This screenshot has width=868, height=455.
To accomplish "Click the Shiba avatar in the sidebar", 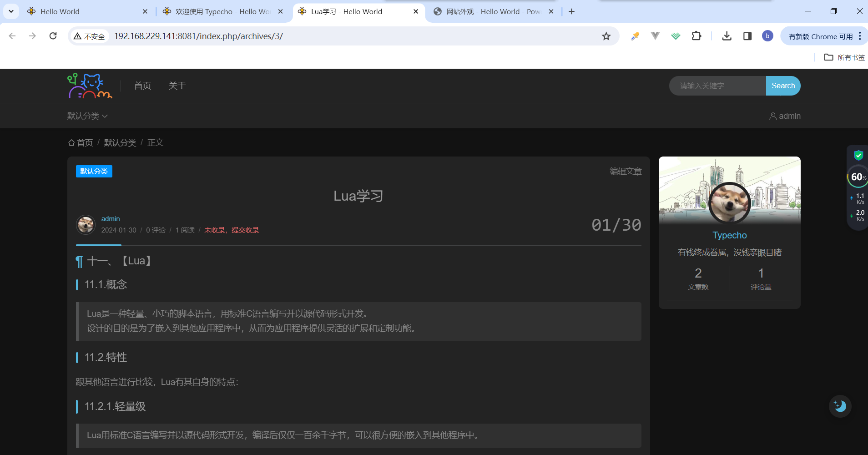I will coord(729,203).
